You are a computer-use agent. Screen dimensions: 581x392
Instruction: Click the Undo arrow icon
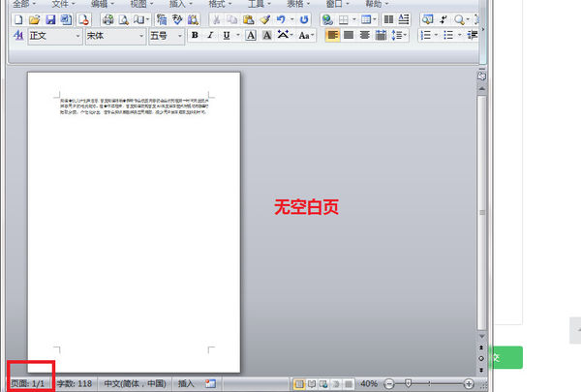tap(281, 19)
